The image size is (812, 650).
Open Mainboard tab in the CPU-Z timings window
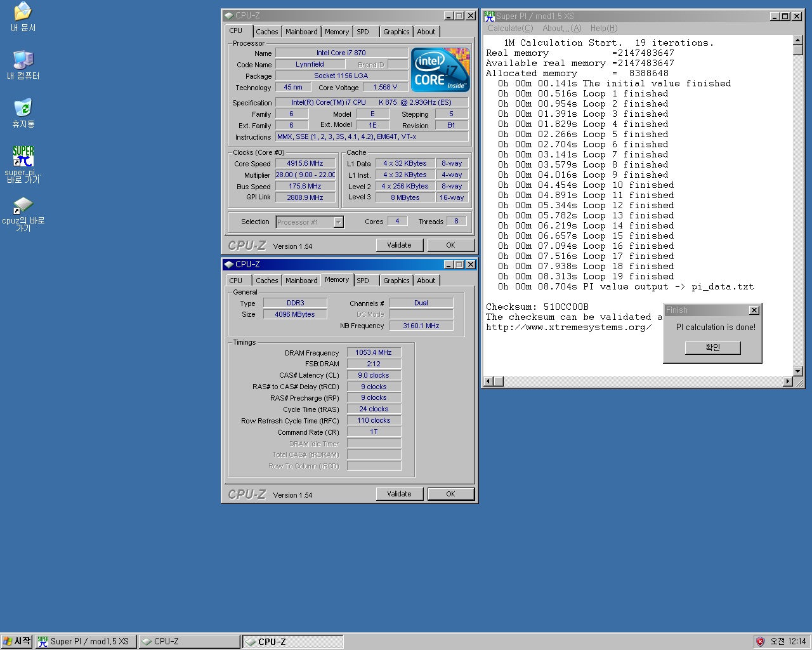(301, 281)
